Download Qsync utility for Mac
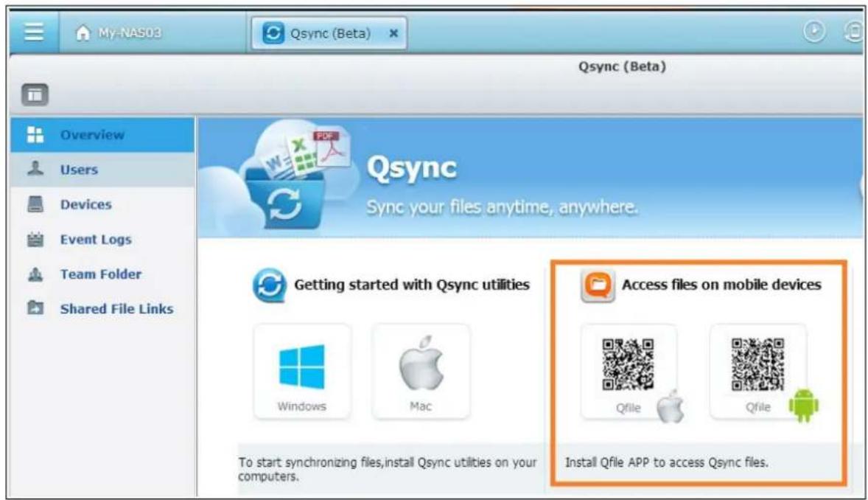868x500 pixels. point(421,372)
